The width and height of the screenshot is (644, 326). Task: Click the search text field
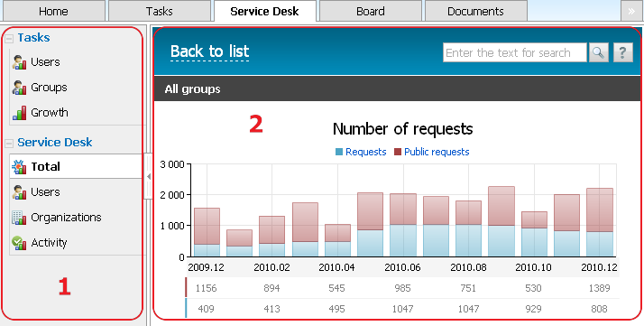point(515,52)
